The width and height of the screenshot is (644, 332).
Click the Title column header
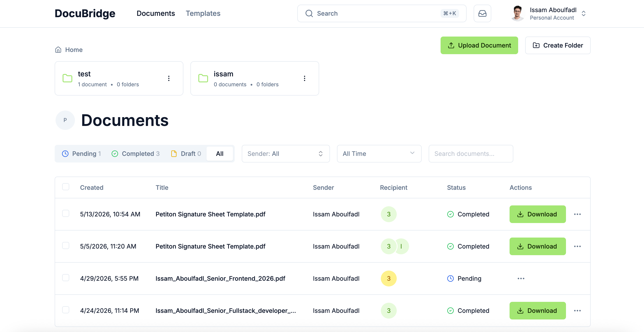coord(162,188)
